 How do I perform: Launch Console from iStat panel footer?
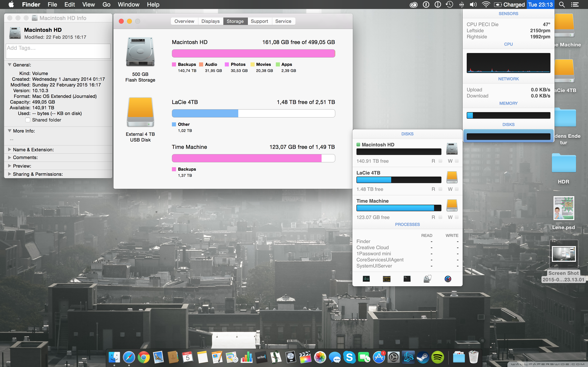(x=386, y=279)
